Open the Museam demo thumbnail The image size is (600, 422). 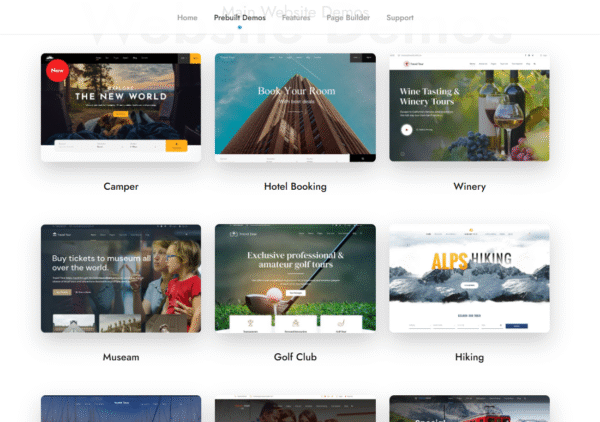(x=121, y=278)
